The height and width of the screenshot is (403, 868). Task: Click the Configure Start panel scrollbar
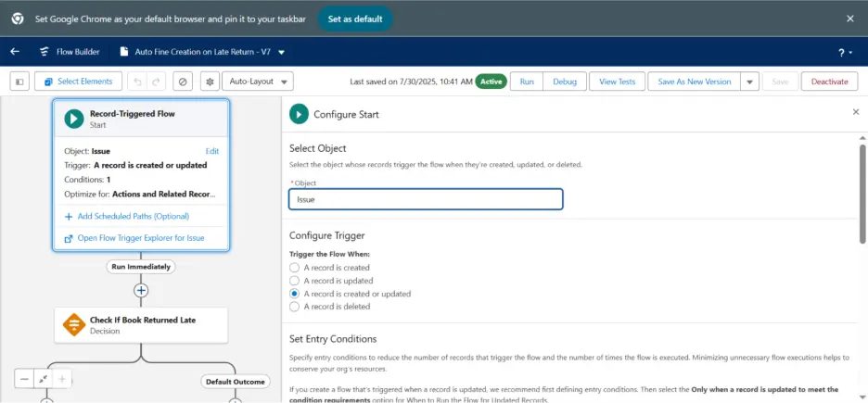862,195
